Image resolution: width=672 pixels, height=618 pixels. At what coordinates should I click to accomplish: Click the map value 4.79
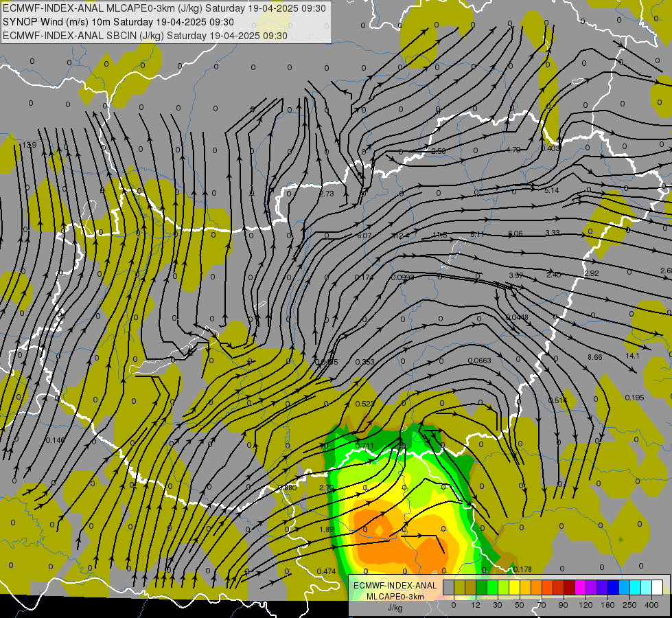pos(513,150)
